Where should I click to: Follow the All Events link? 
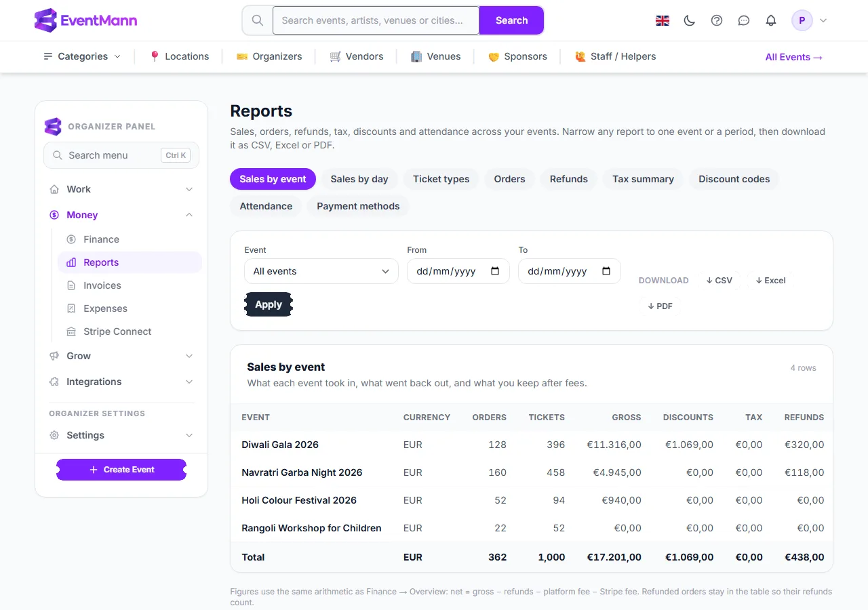pos(794,57)
